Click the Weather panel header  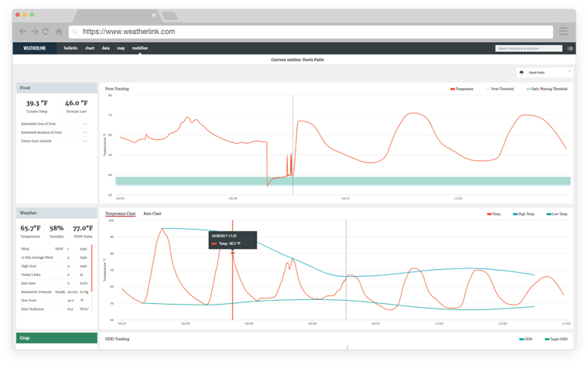[56, 213]
